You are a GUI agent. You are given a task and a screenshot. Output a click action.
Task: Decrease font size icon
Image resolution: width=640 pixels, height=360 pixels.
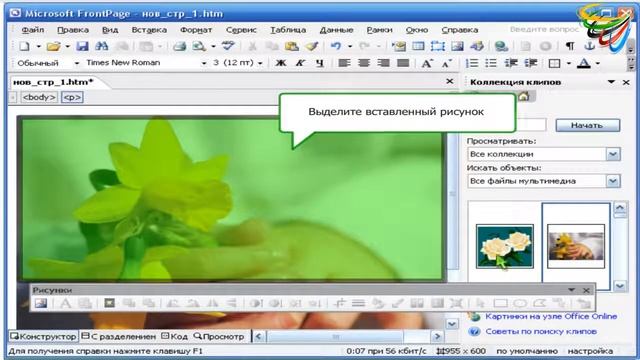[x=447, y=63]
